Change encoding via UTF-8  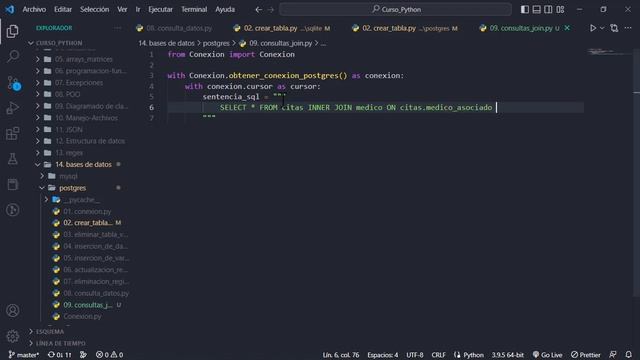415,355
